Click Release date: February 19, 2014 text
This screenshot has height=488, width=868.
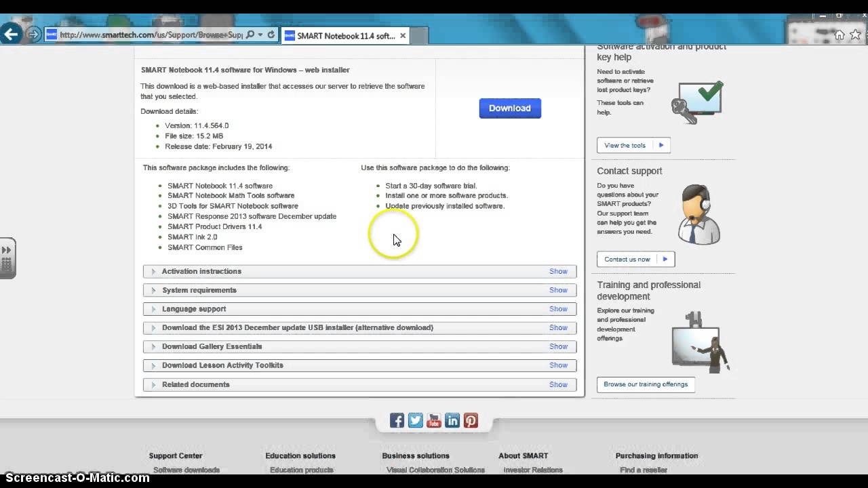(218, 146)
